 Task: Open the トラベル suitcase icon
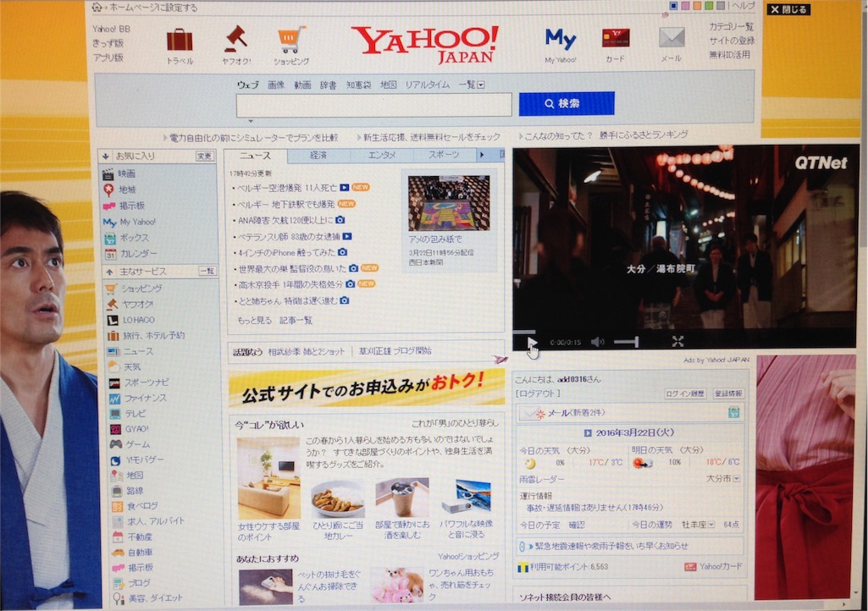[180, 41]
